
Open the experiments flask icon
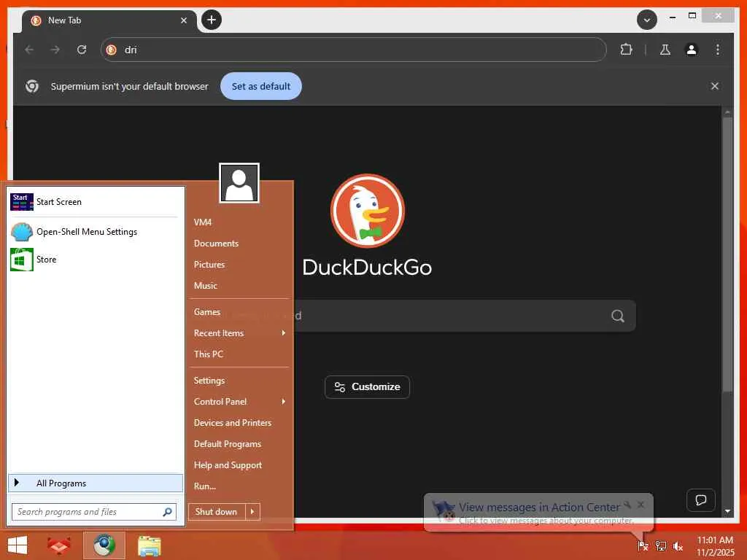click(x=665, y=50)
